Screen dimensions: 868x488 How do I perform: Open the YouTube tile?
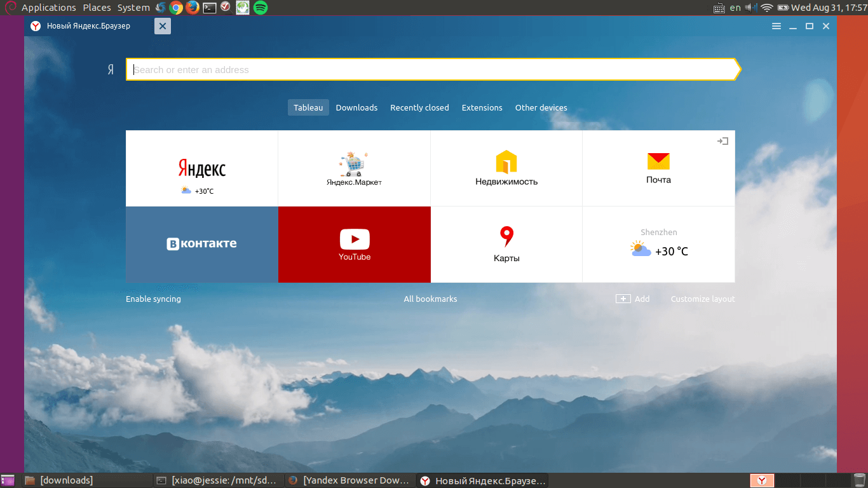(x=354, y=245)
